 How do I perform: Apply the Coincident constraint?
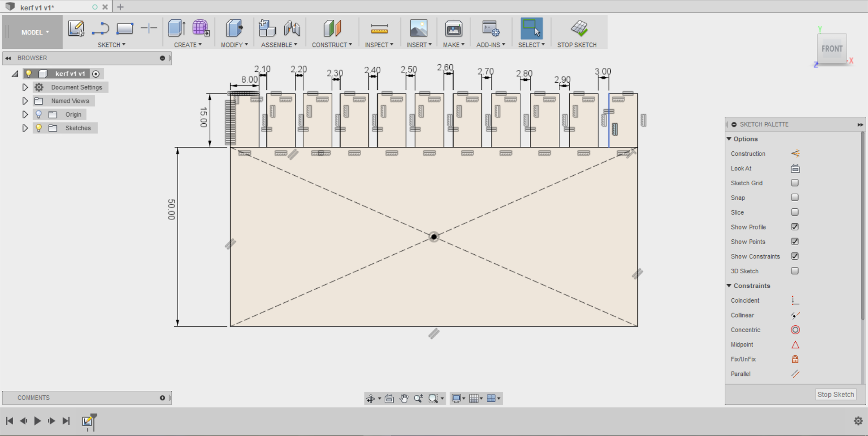click(795, 300)
